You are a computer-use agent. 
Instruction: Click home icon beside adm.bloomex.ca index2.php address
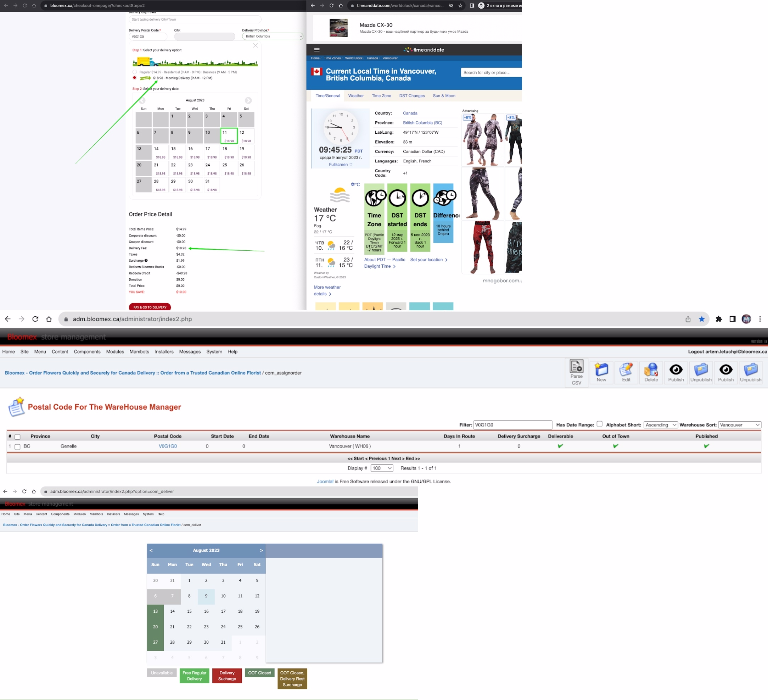[49, 319]
